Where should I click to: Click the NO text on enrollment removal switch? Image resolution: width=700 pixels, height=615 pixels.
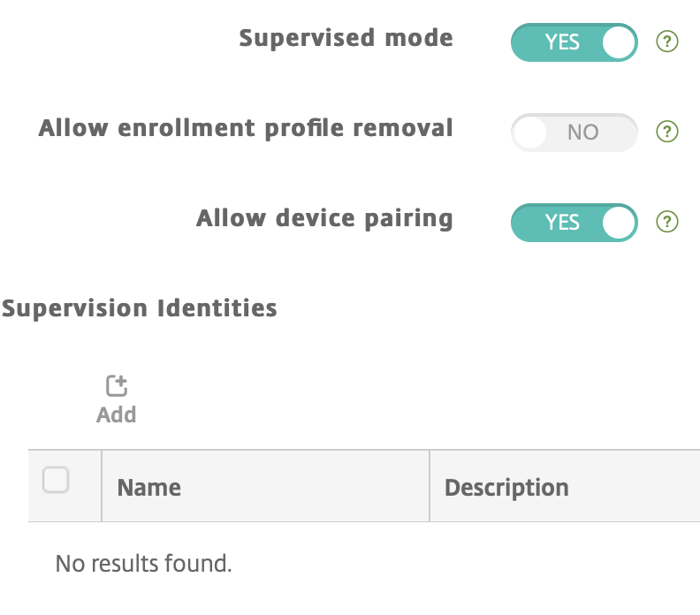tap(583, 133)
